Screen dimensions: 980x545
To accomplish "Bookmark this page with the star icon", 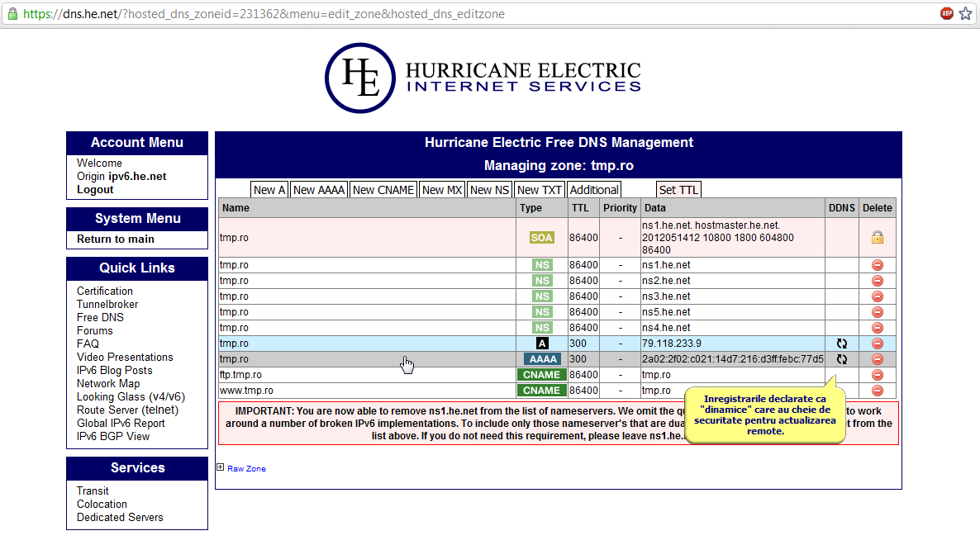I will click(x=966, y=14).
